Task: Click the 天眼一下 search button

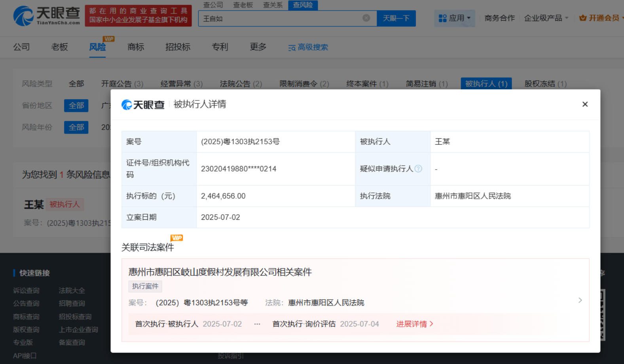Action: coord(396,18)
